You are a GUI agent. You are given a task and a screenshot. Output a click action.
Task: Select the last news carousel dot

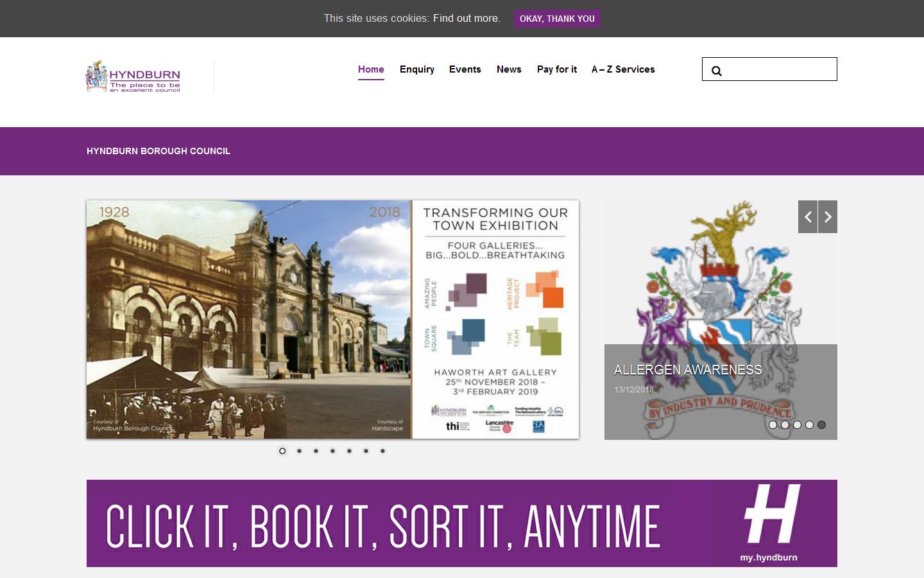821,425
